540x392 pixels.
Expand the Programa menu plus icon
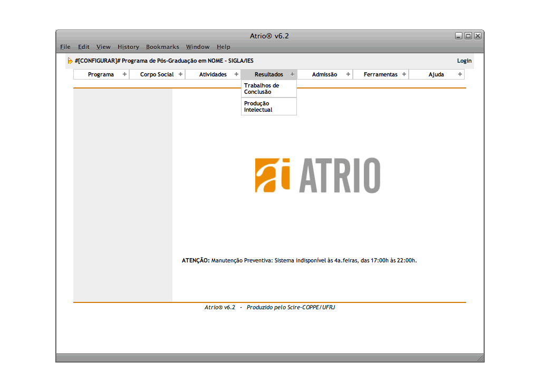pyautogui.click(x=124, y=74)
